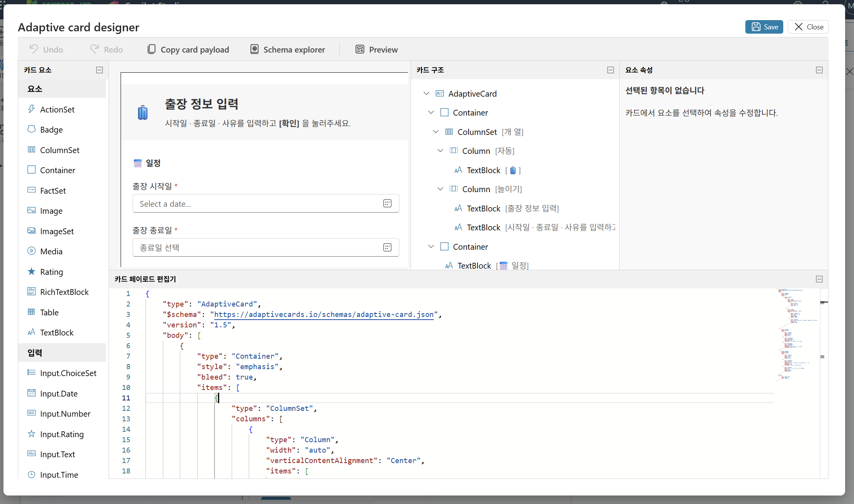Collapse the 카드 구조 panel
The width and height of the screenshot is (854, 504).
pyautogui.click(x=610, y=70)
